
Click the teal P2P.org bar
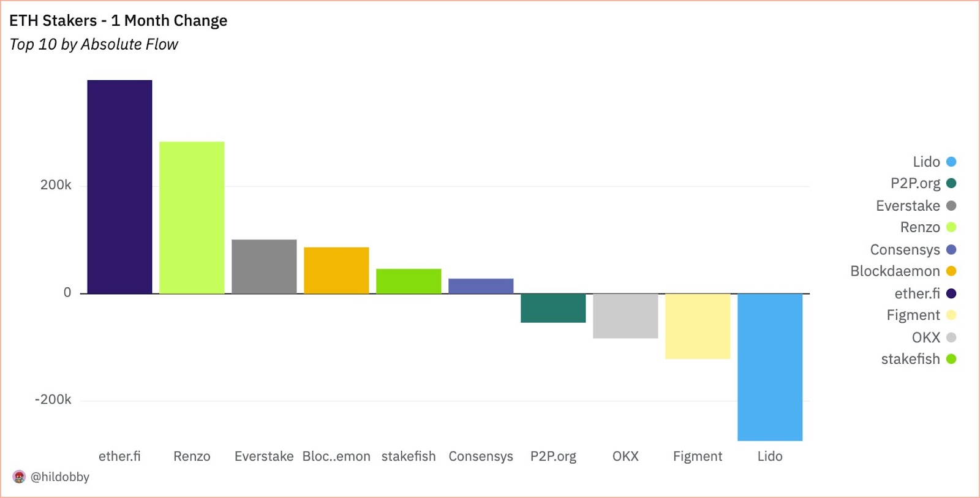(553, 307)
